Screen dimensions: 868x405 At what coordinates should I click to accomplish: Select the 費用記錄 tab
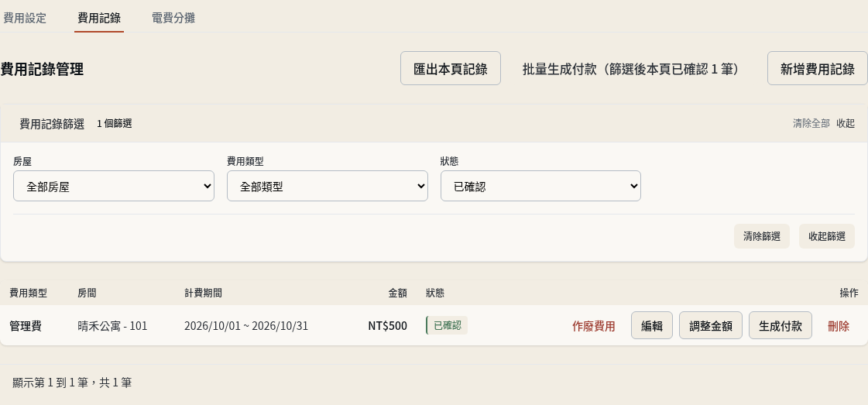[99, 19]
